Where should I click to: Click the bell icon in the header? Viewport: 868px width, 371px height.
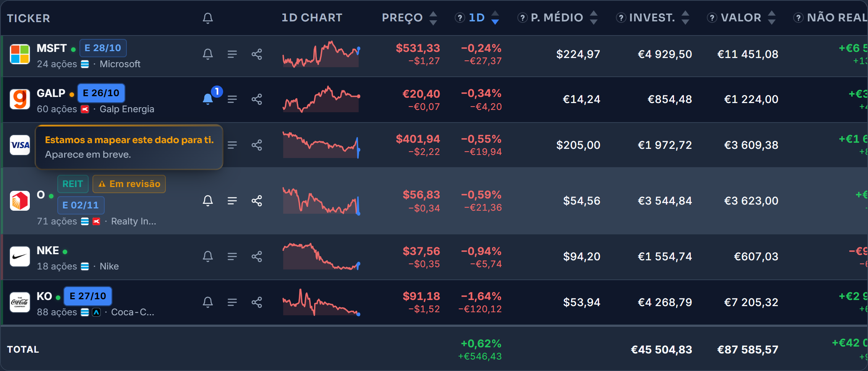(x=208, y=18)
